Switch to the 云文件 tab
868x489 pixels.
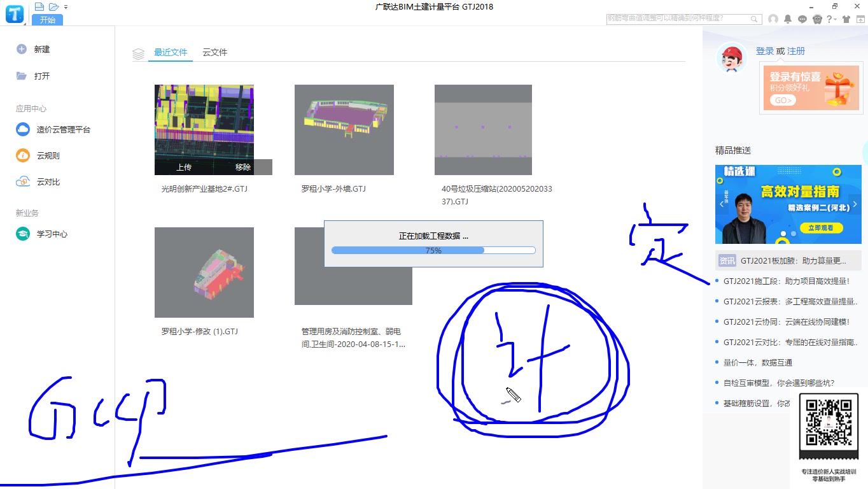[x=214, y=52]
